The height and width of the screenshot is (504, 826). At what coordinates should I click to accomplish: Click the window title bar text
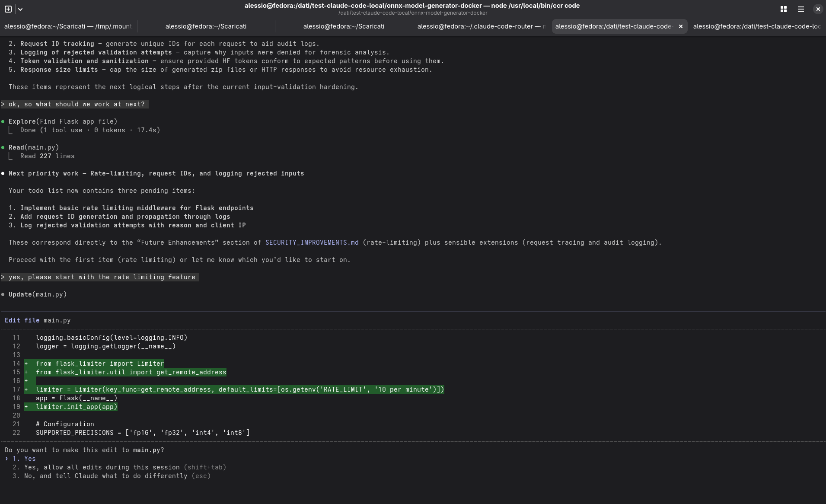412,6
